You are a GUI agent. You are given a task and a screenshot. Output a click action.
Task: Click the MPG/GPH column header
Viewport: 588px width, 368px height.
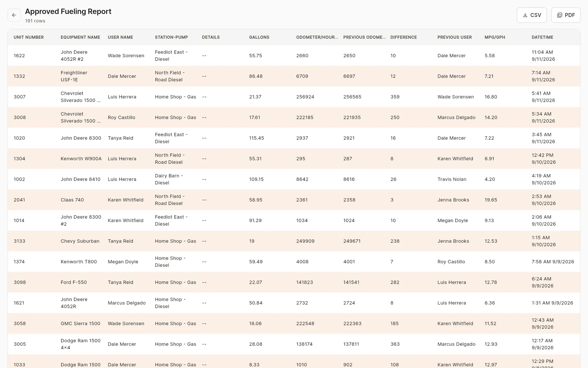495,37
